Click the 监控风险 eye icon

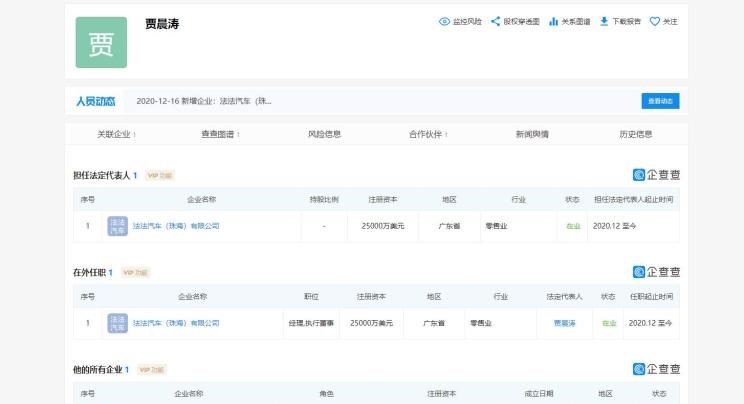[445, 21]
